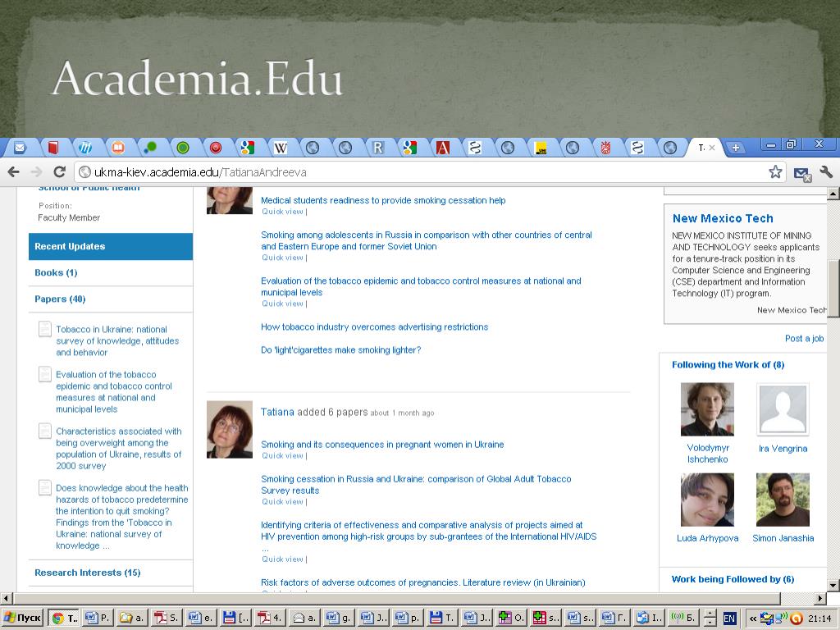Expand hidden tray icons with the double chevron

click(x=753, y=619)
